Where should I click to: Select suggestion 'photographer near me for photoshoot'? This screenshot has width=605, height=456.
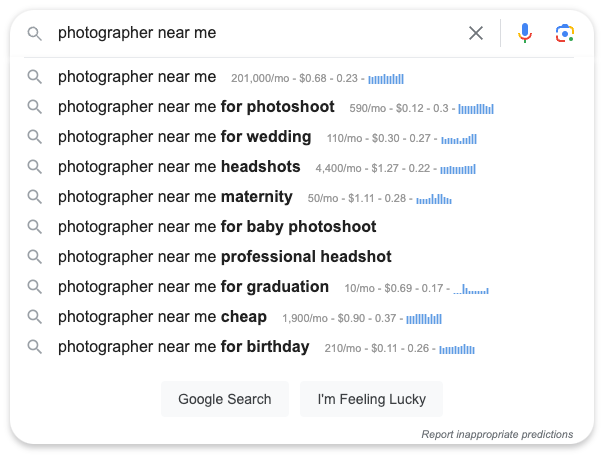196,107
